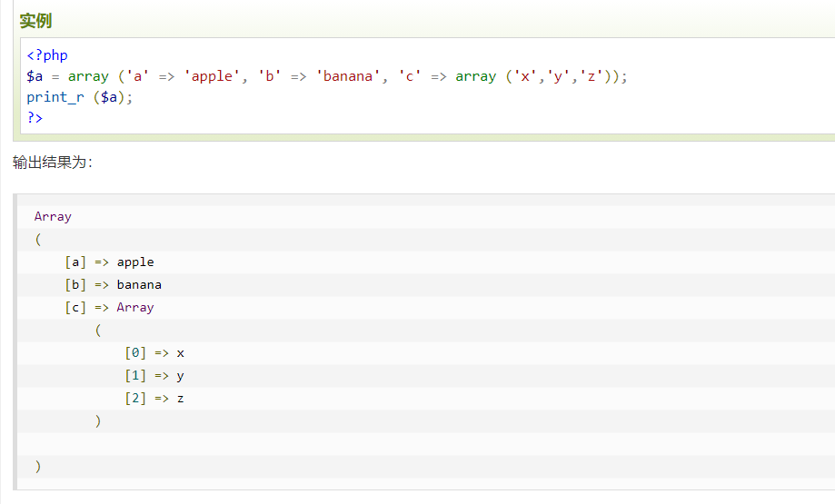Click the [a] => apple output line
The width and height of the screenshot is (835, 504).
pos(109,262)
